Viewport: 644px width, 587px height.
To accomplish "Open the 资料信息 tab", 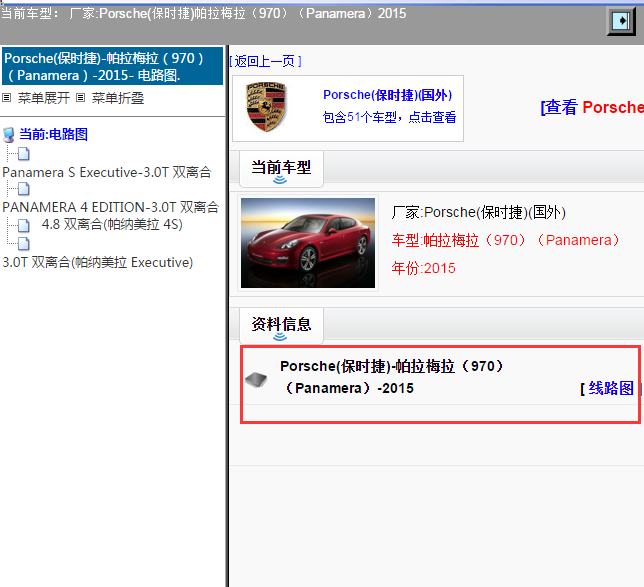I will (281, 324).
